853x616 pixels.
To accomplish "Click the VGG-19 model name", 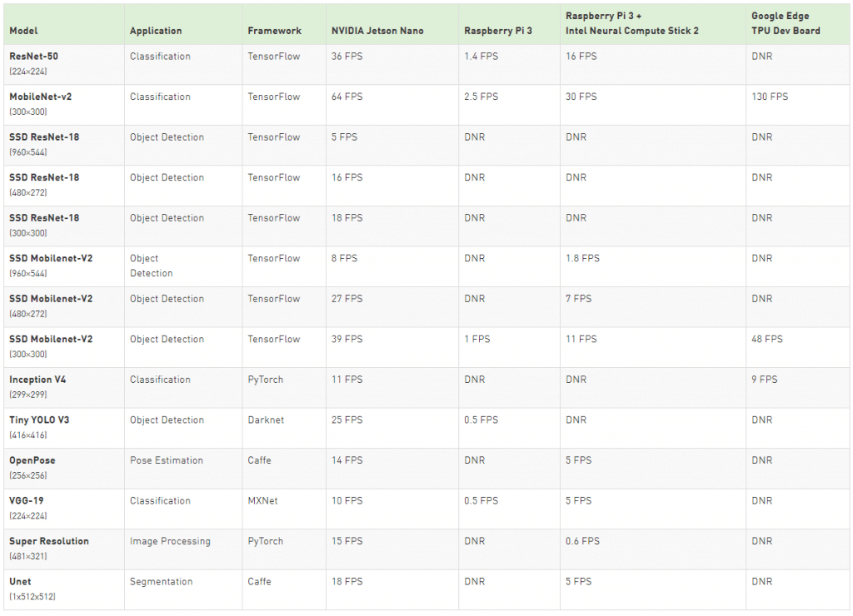I will 27,501.
